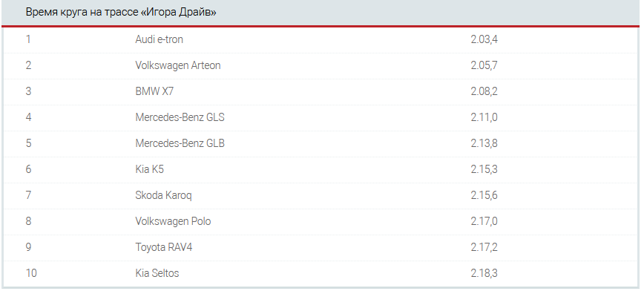Click lap time 2.08,2
644x291 pixels.
[x=484, y=91]
